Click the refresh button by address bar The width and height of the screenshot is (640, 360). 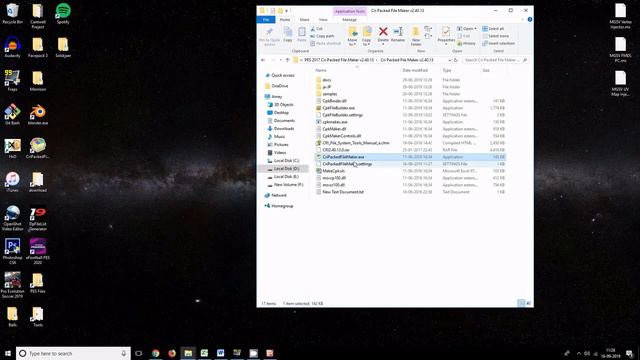(456, 60)
